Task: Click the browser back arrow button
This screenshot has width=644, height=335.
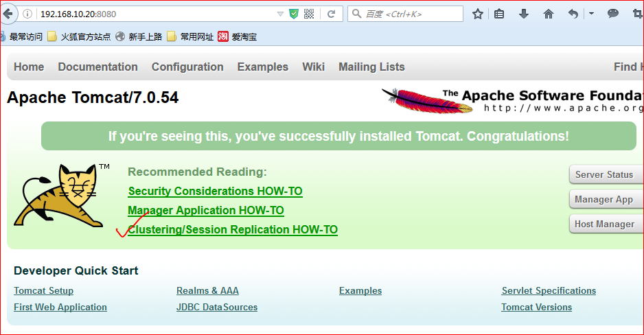Action: 8,14
